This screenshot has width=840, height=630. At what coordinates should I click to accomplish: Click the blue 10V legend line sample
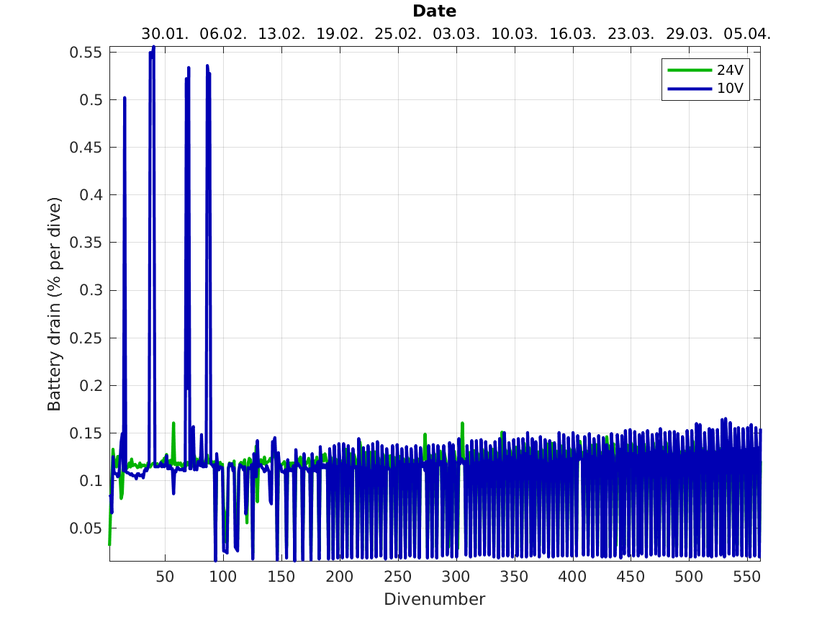[x=690, y=89]
